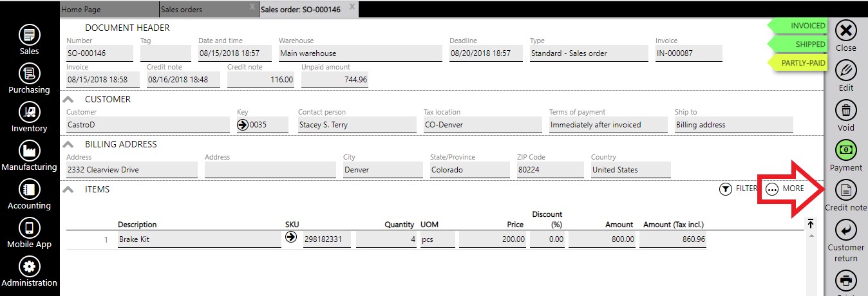The image size is (868, 296).
Task: Click the Type field Standard - Sales order
Action: coord(589,53)
